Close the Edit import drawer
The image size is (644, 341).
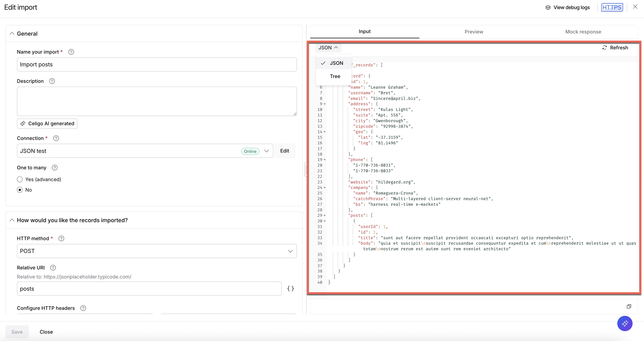point(635,7)
